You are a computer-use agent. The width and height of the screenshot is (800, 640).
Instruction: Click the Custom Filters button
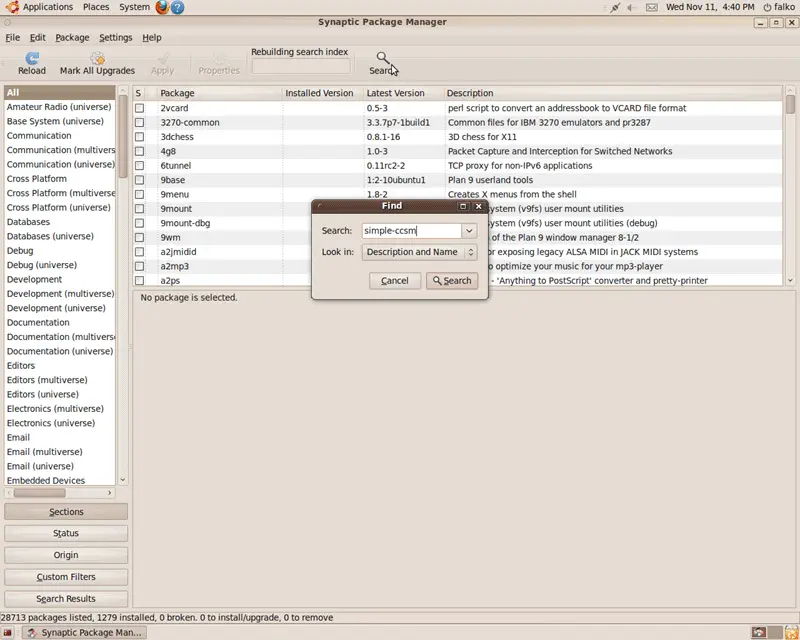(x=66, y=577)
